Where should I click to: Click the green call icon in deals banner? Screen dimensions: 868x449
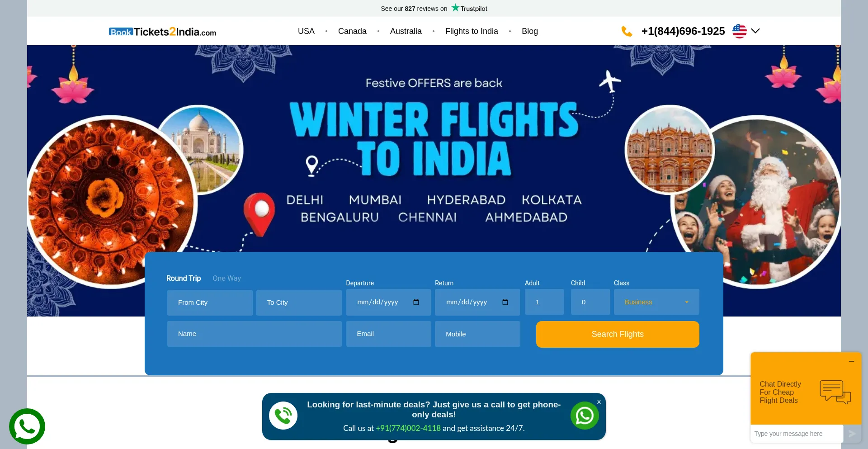283,416
